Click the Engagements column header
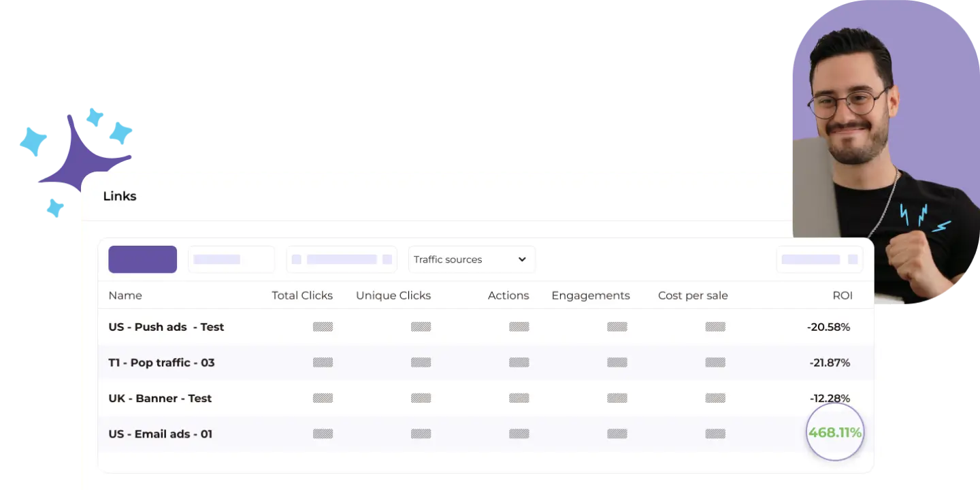Viewport: 980px width, 490px height. 590,295
